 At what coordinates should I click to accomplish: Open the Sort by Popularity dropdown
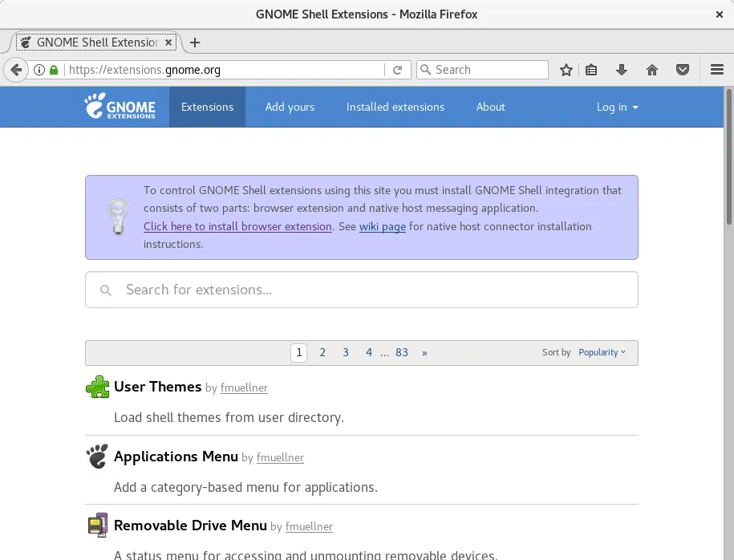(602, 352)
